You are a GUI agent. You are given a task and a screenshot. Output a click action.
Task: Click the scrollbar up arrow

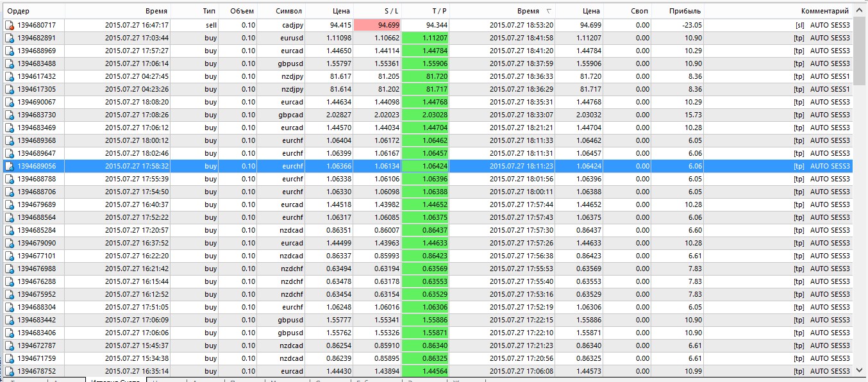tap(860, 11)
